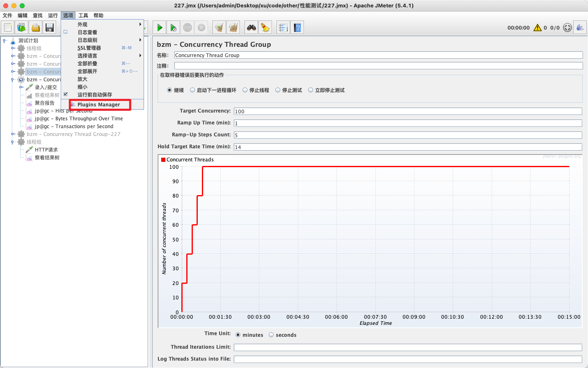Click the yellow warning triangle icon
The height and width of the screenshot is (368, 588).
click(538, 28)
